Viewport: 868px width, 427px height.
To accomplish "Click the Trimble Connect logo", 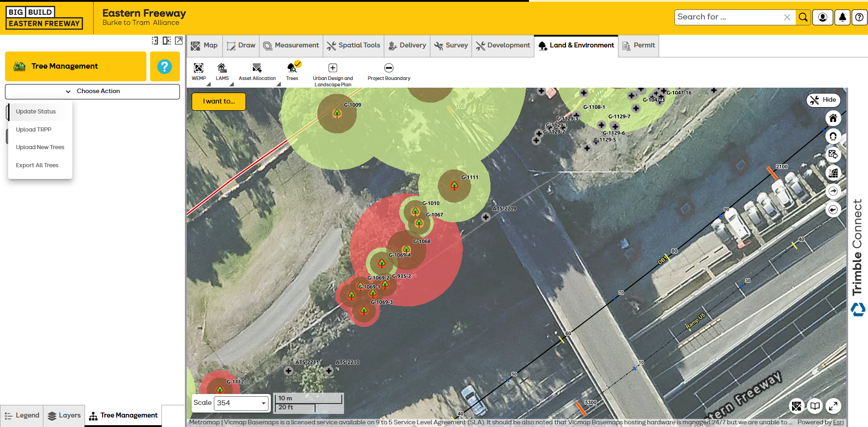I will tap(858, 258).
